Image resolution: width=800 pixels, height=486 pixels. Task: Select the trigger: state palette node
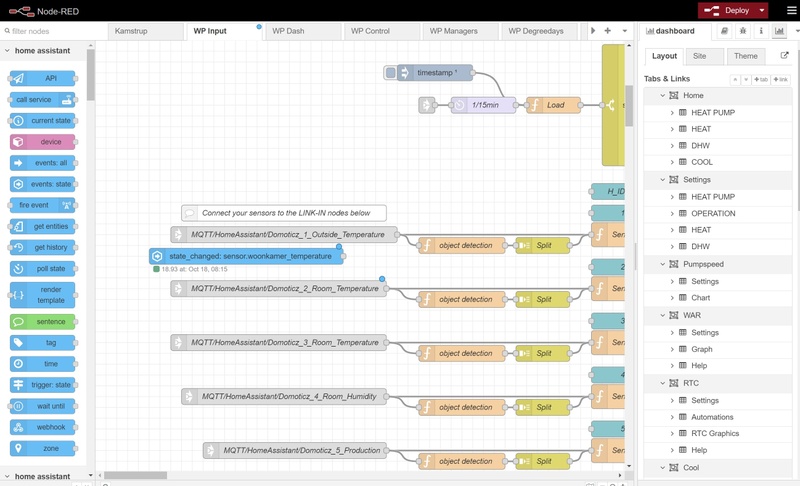42,385
